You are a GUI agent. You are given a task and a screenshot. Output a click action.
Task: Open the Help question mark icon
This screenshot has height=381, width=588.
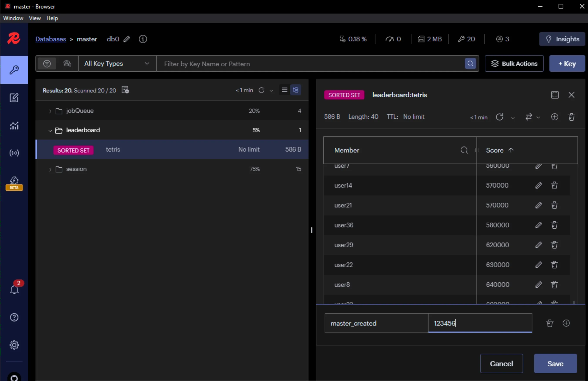14,317
